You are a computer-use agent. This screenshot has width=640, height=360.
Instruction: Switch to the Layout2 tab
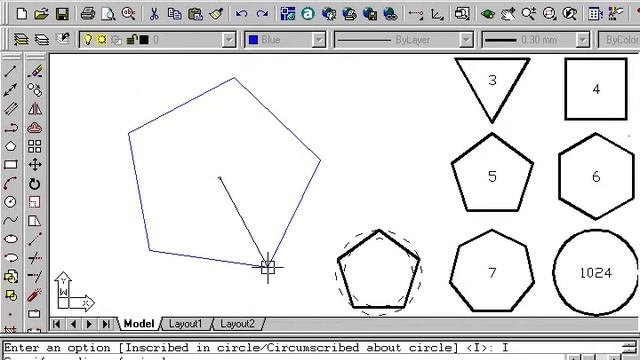(x=237, y=324)
